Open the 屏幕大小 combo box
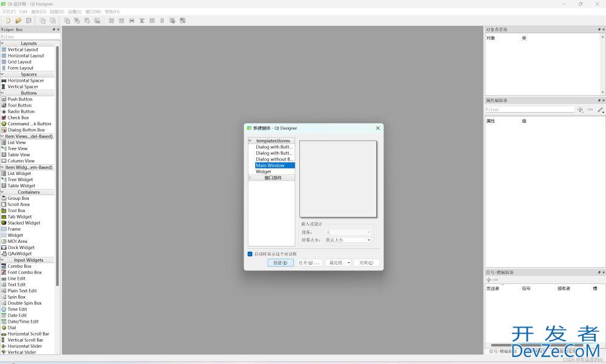 click(x=348, y=240)
